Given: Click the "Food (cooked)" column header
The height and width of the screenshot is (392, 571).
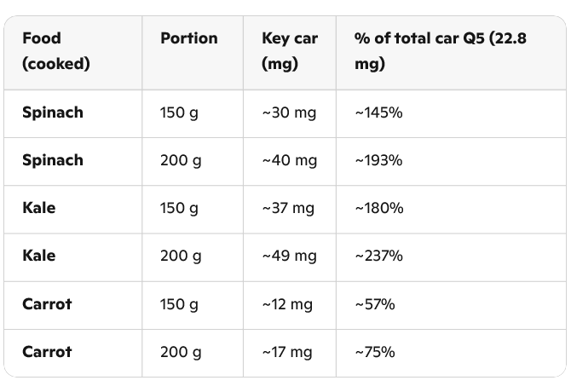Looking at the screenshot, I should tap(56, 51).
